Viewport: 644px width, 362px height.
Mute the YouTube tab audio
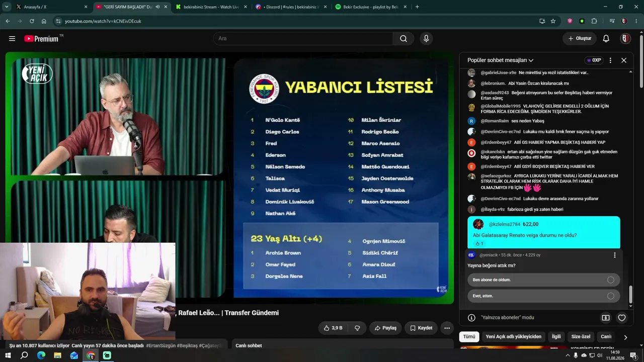click(x=157, y=7)
